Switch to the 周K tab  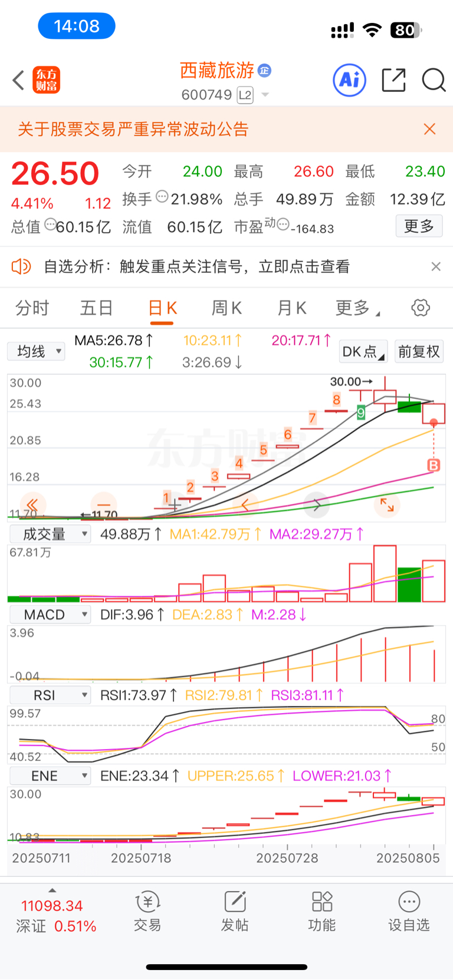click(227, 308)
